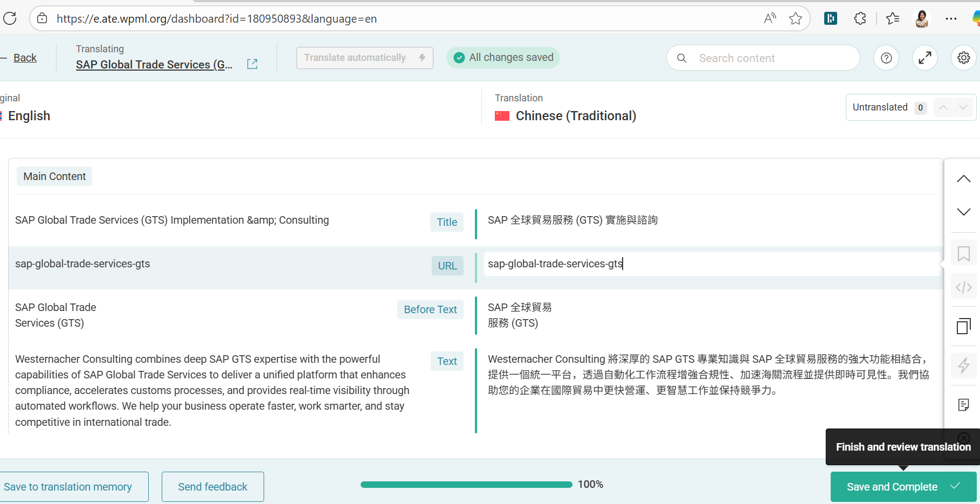Open the browser Favorites list icon

click(893, 19)
